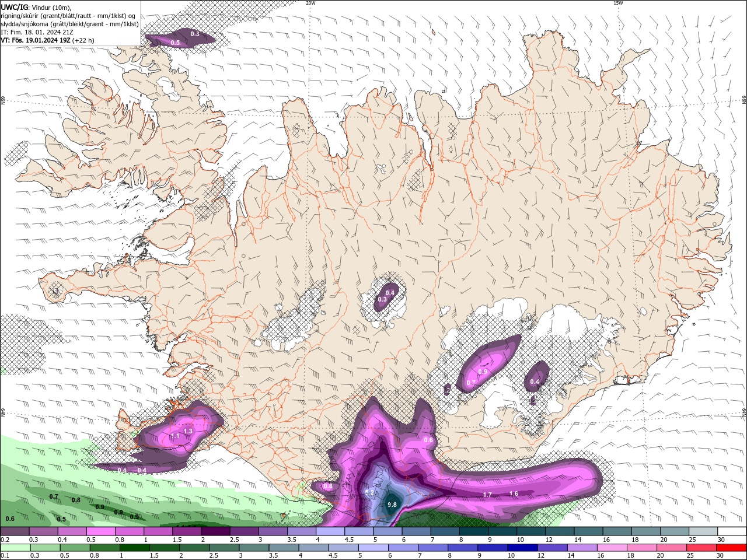Click the dark purple 2 snow legend swatch
Screen dimensions: 747x560
[215, 531]
